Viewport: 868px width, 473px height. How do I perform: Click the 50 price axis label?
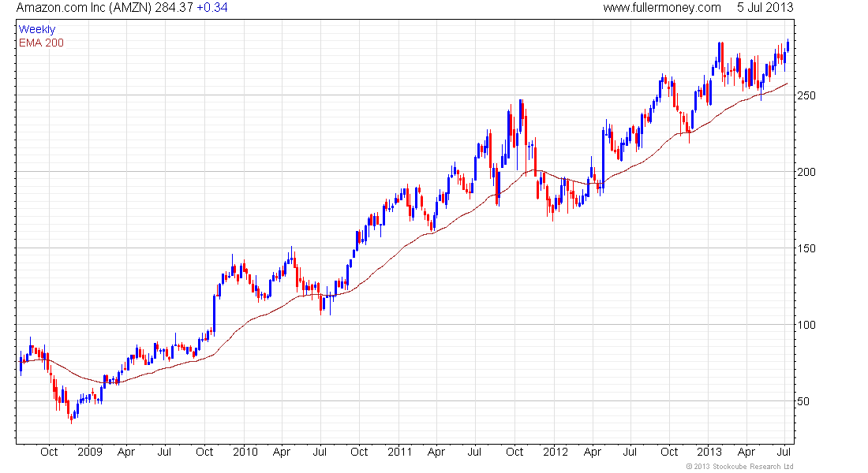coord(803,401)
